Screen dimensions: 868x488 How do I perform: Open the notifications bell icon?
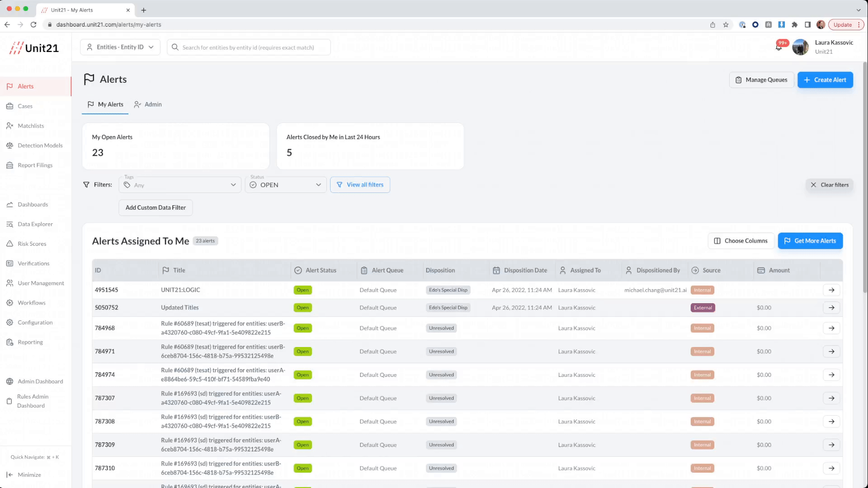pyautogui.click(x=779, y=47)
